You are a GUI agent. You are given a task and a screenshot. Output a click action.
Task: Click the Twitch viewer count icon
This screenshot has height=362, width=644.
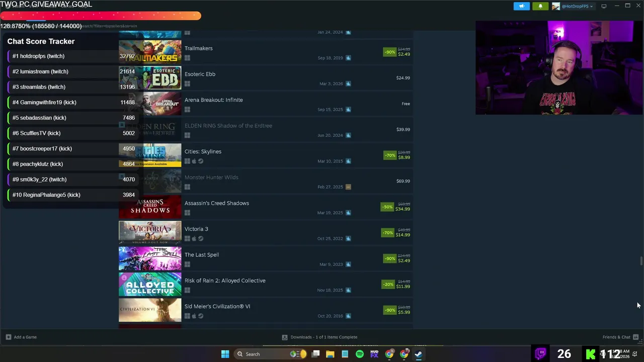541,353
